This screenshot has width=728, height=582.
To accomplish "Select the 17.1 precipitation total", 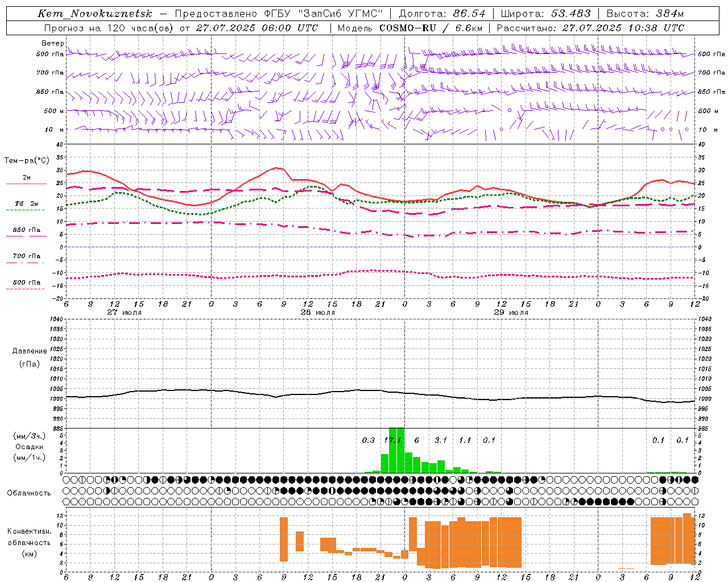I will (x=392, y=440).
